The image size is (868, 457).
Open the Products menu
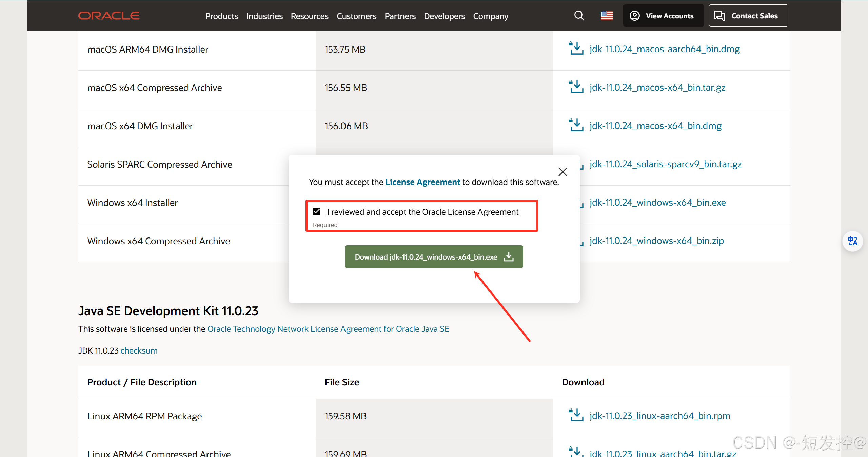point(222,16)
